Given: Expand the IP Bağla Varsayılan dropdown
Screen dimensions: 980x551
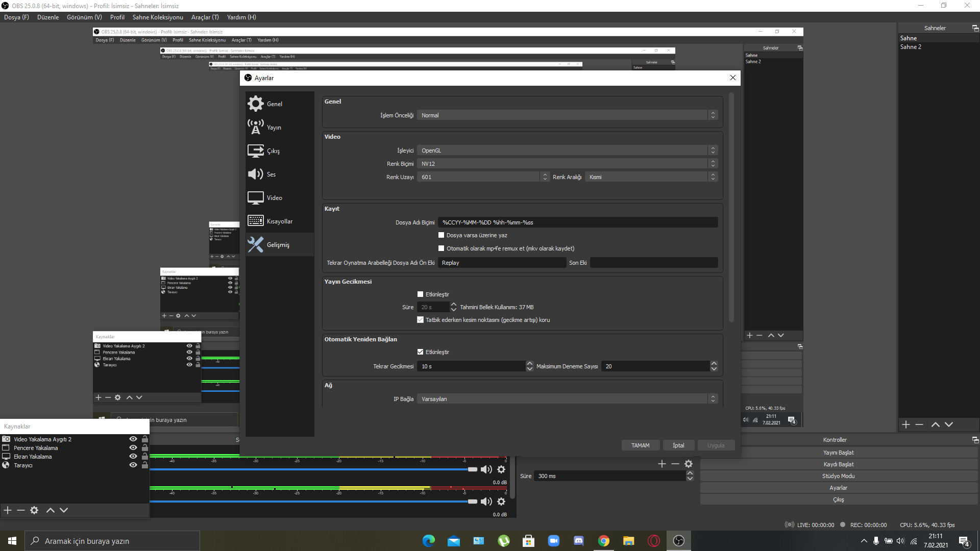Looking at the screenshot, I should coord(567,399).
